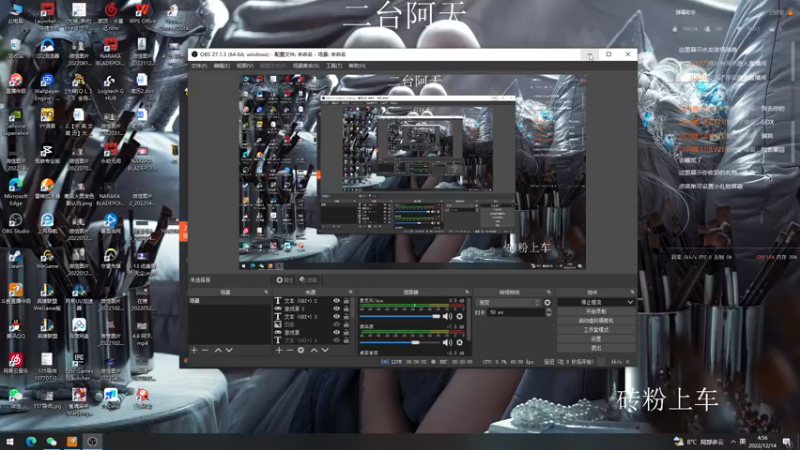
Task: Open Logitech G HUB desktop icon
Action: 110,87
